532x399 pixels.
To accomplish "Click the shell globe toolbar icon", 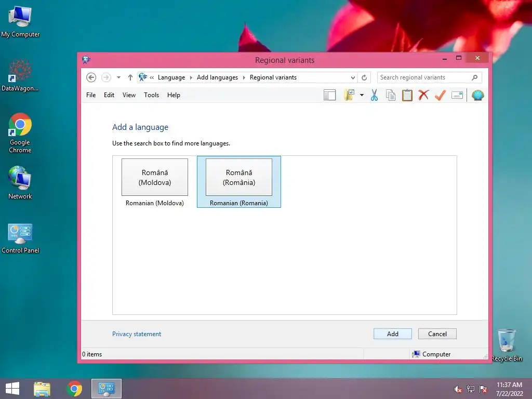I will point(478,96).
